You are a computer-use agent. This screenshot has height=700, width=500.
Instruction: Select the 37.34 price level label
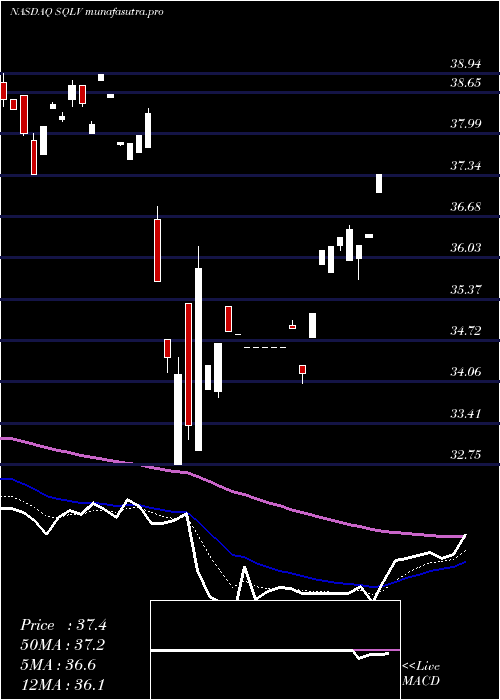point(466,167)
